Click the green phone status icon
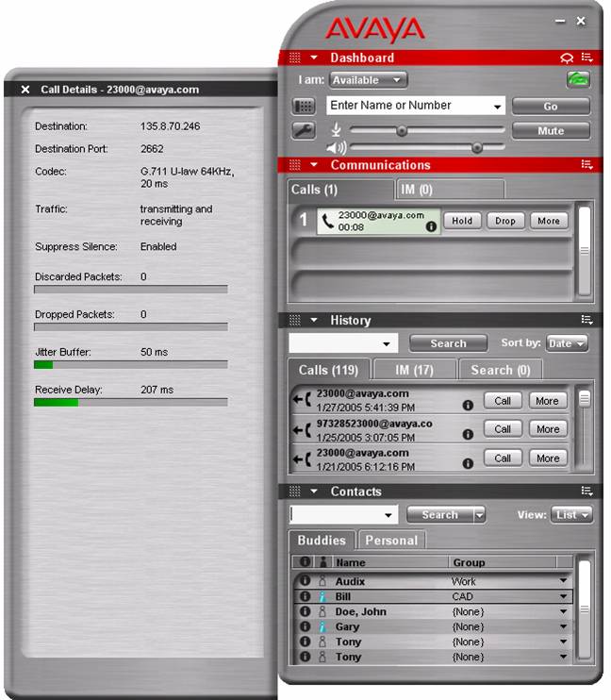The image size is (611, 700). click(578, 80)
